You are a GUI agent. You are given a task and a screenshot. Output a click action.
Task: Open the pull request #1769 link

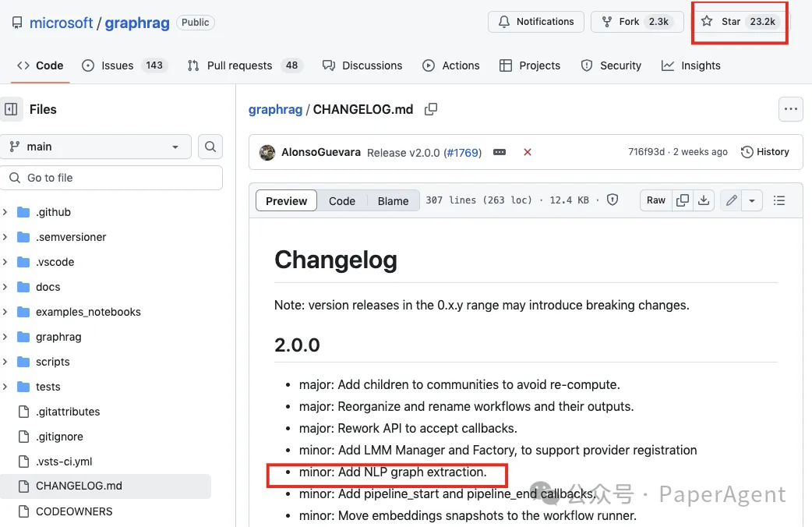[x=463, y=152]
